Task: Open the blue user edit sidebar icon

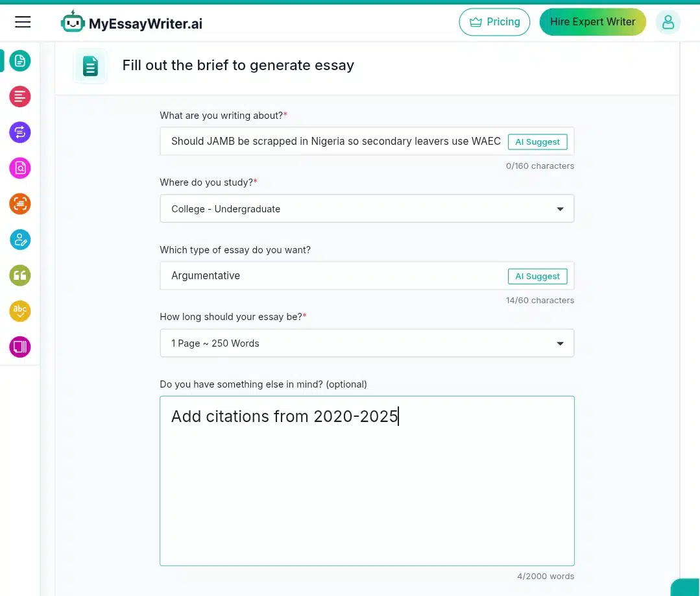Action: (20, 240)
